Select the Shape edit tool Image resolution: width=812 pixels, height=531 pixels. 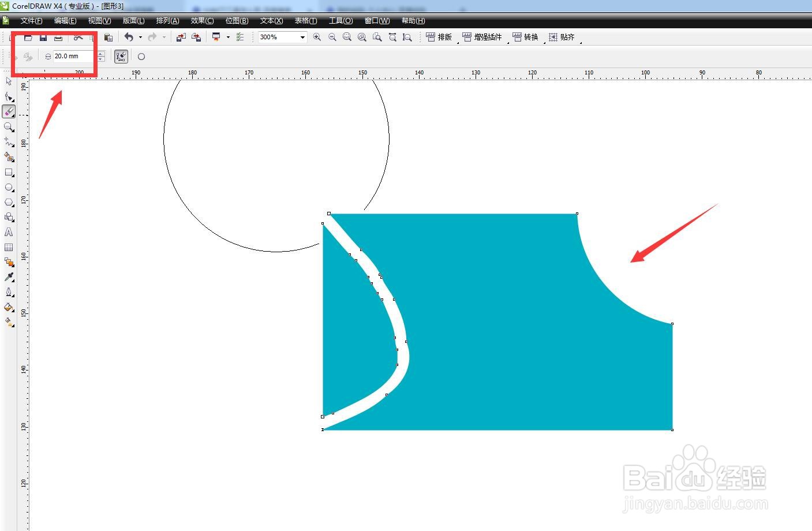(9, 96)
